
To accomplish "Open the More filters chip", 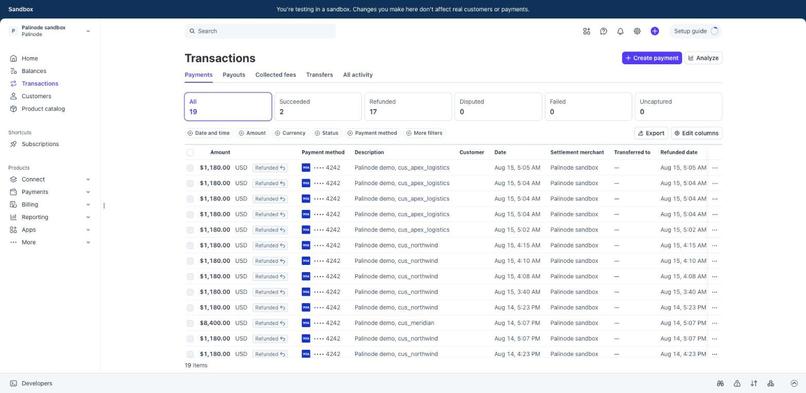I will click(x=424, y=133).
